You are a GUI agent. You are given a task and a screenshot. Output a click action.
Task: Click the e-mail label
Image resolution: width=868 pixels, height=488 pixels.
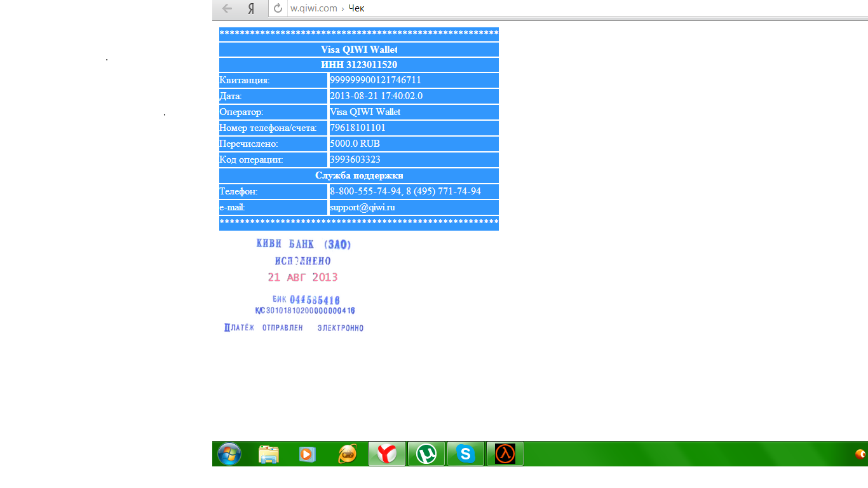[x=232, y=207]
